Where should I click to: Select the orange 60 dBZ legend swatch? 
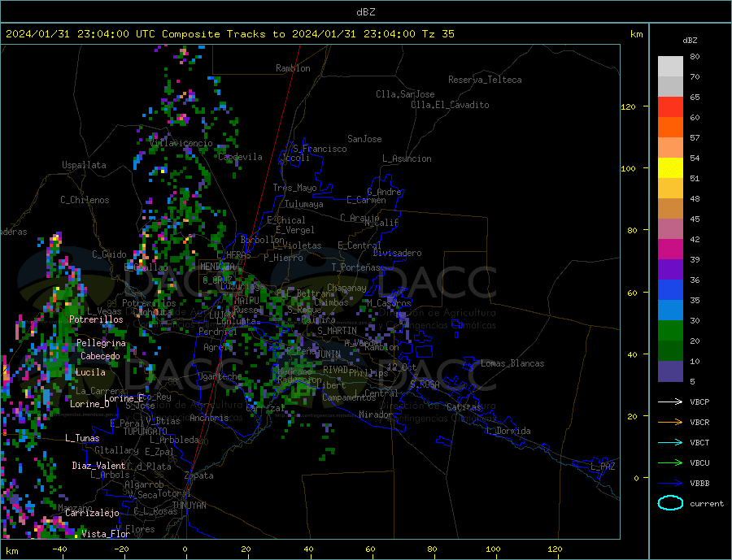[670, 128]
